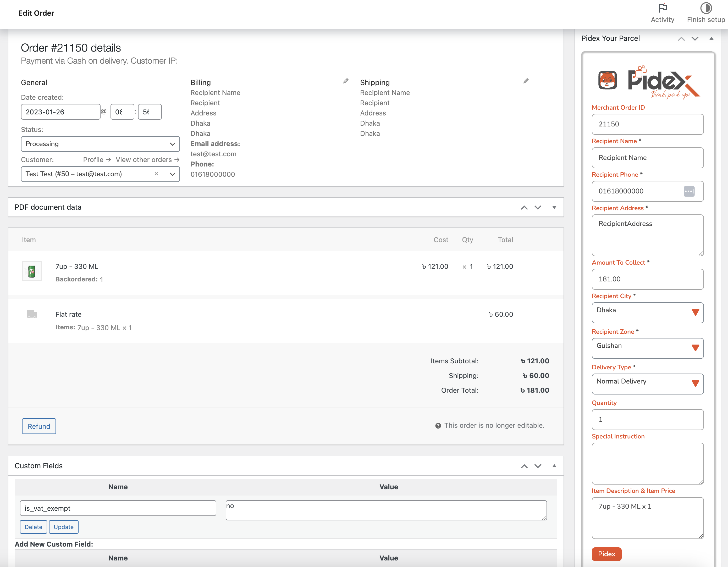This screenshot has height=567, width=728.
Task: Collapse the Custom Fields panel
Action: click(554, 466)
